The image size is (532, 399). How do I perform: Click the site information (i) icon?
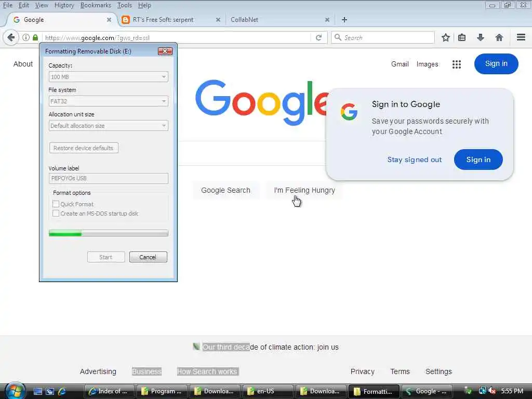(26, 37)
